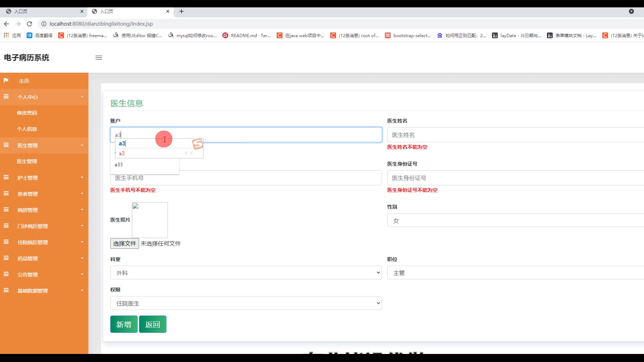
Task: Click the 选择文件 file chooser button
Action: [x=124, y=244]
